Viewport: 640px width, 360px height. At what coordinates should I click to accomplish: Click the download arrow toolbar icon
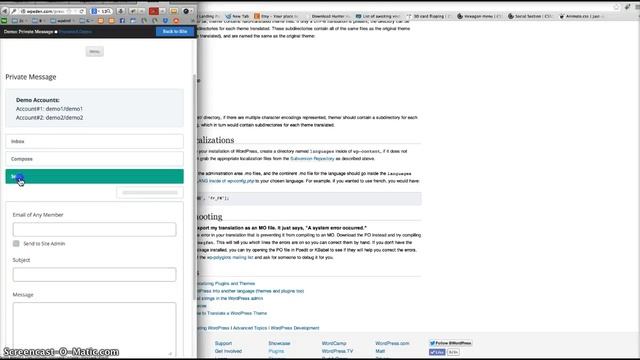[120, 11]
